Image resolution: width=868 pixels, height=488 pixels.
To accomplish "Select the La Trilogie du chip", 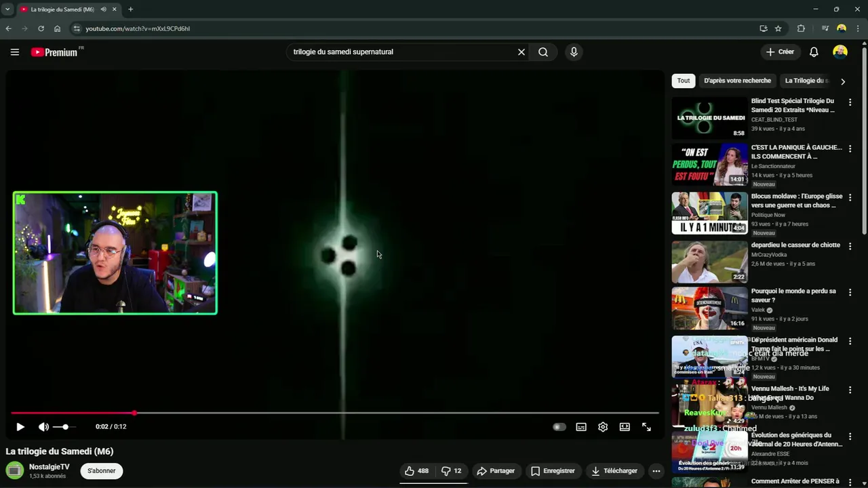I will (x=806, y=81).
